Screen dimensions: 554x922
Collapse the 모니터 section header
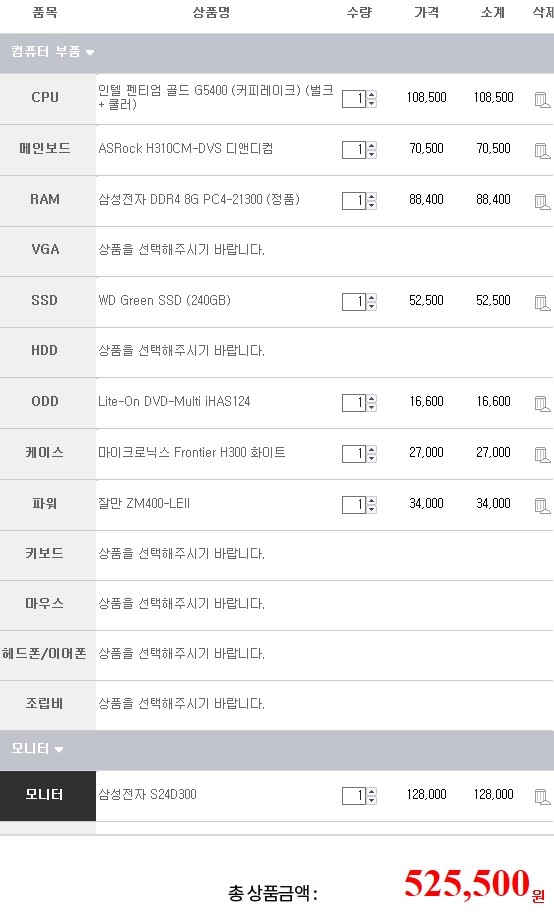pos(37,749)
